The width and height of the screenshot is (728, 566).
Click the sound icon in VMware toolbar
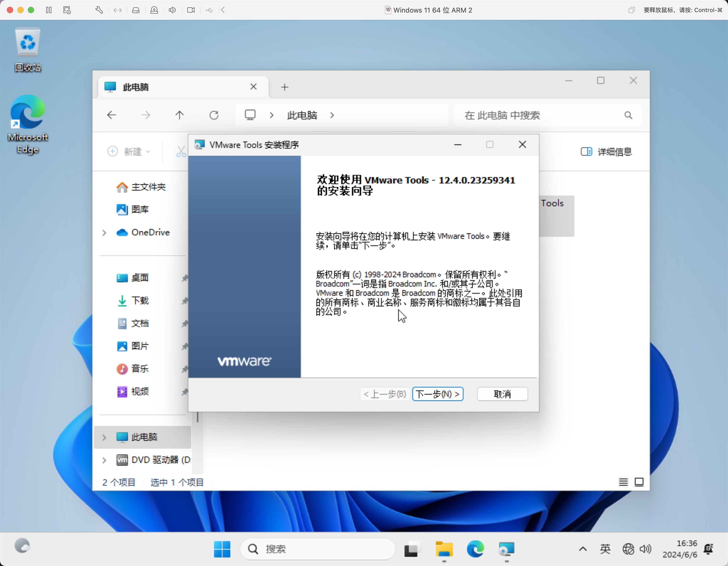[x=172, y=10]
